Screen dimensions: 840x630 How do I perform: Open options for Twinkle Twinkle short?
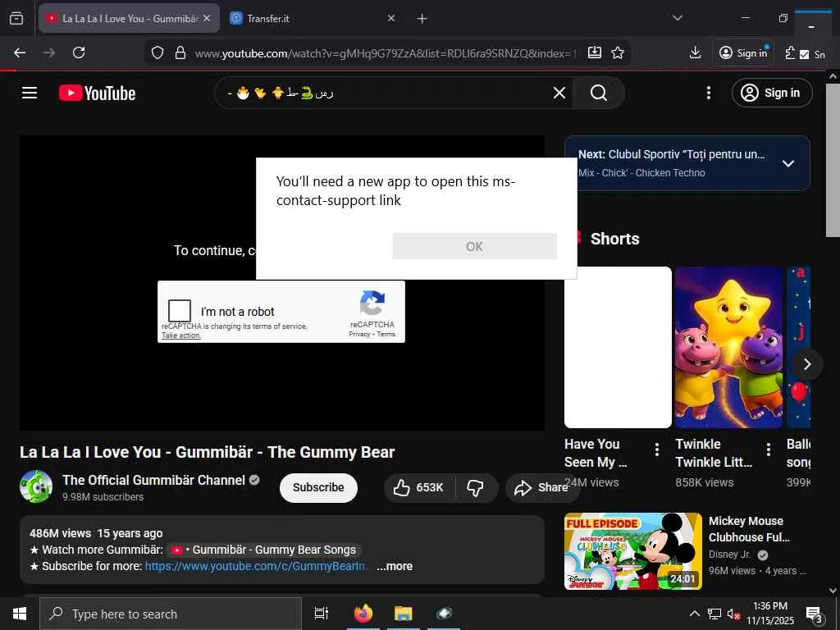(x=768, y=450)
